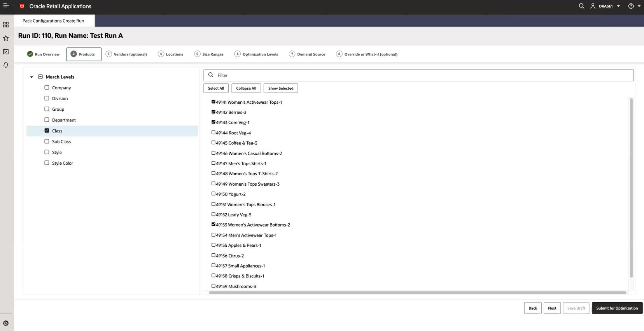This screenshot has width=644, height=331.
Task: Click the Oracle Retail logo icon
Action: click(22, 6)
